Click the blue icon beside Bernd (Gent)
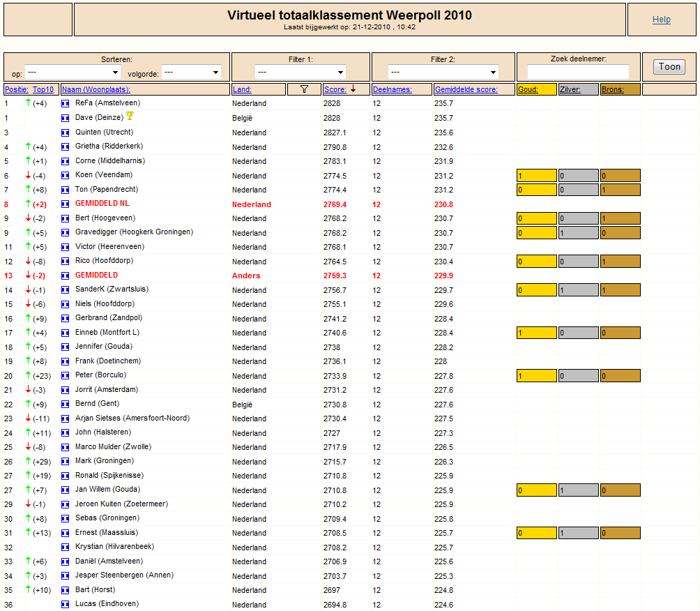Image resolution: width=700 pixels, height=611 pixels. 66,405
